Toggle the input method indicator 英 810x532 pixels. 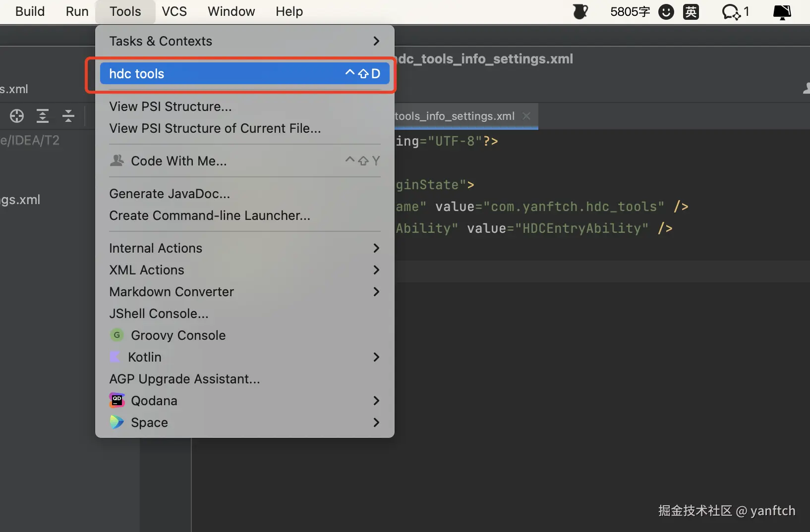tap(691, 12)
